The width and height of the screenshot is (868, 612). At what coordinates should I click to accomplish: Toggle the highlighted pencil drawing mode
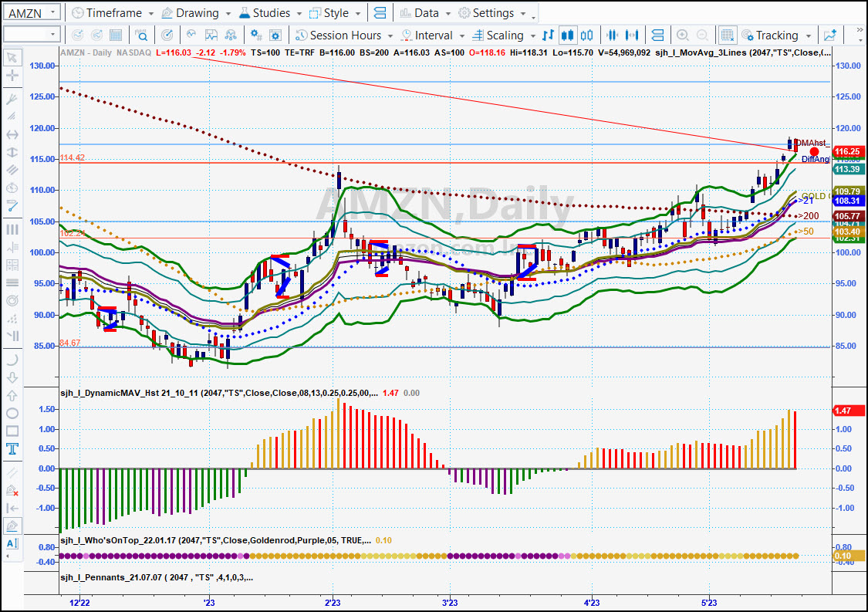click(x=12, y=526)
